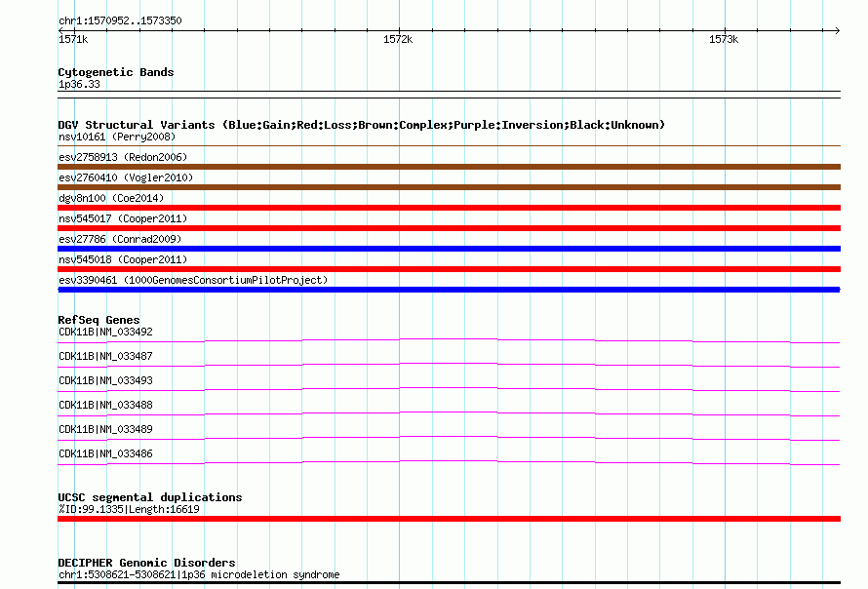Click the %ID:99.1335|Length:16619 label
868x589 pixels.
click(x=129, y=509)
